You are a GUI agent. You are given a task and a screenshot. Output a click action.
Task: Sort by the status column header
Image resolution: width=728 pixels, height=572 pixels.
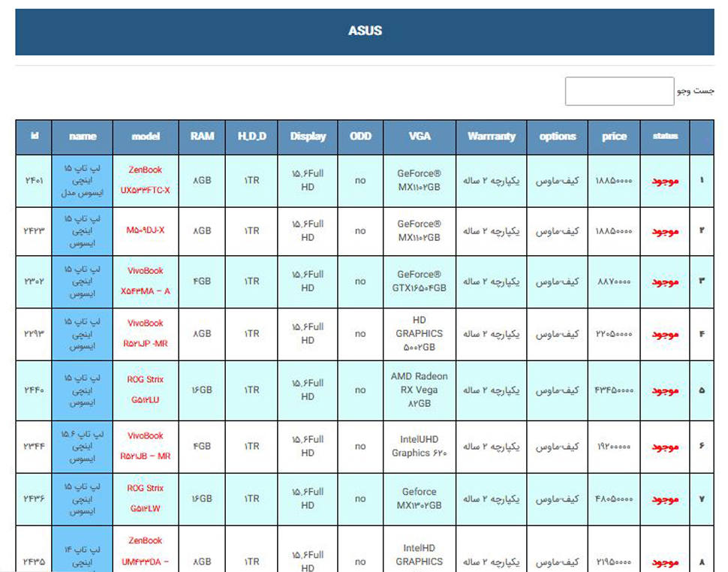[x=665, y=137]
